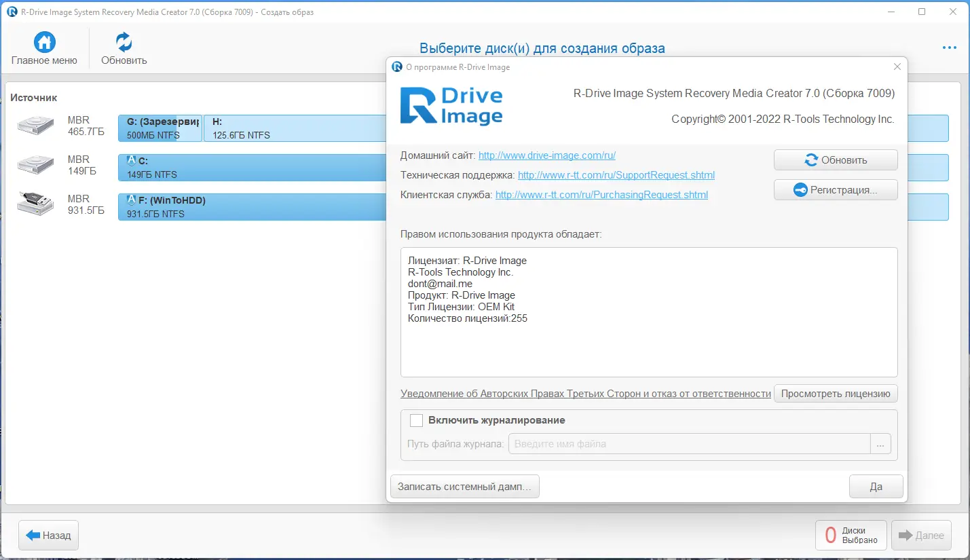
Task: Click the Записать системный дамп button
Action: [464, 486]
